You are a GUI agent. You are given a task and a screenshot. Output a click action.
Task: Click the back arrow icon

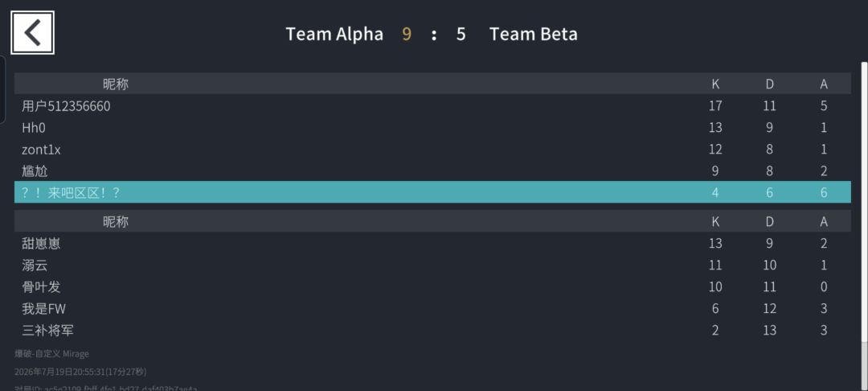point(32,33)
